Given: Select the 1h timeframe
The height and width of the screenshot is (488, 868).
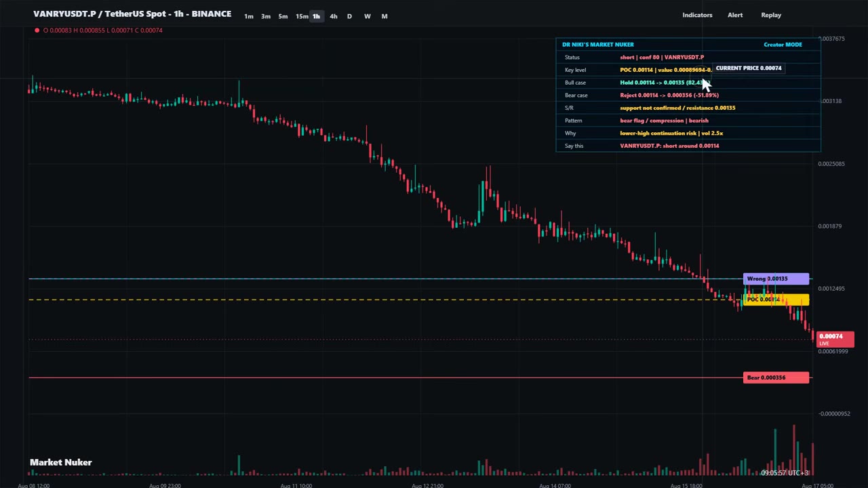Looking at the screenshot, I should pos(316,16).
